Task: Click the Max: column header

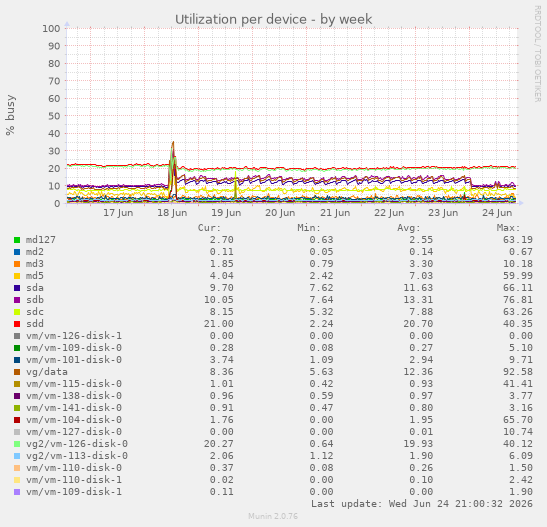Action: pyautogui.click(x=509, y=228)
